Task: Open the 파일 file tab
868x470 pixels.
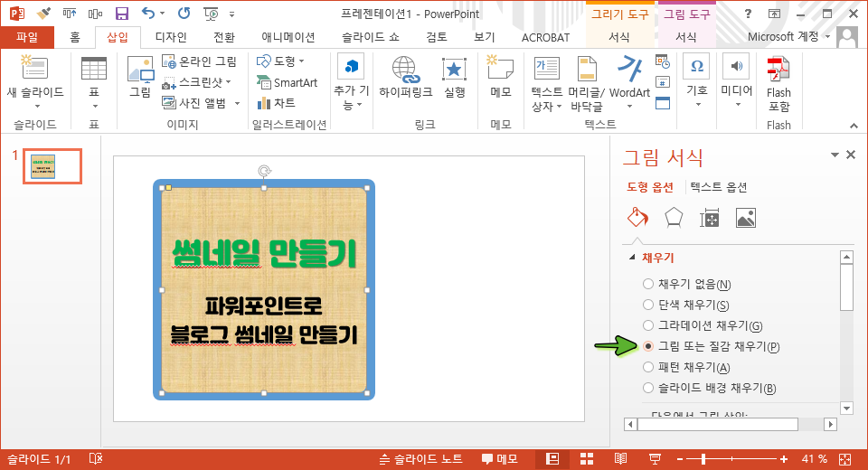Action: coord(27,37)
